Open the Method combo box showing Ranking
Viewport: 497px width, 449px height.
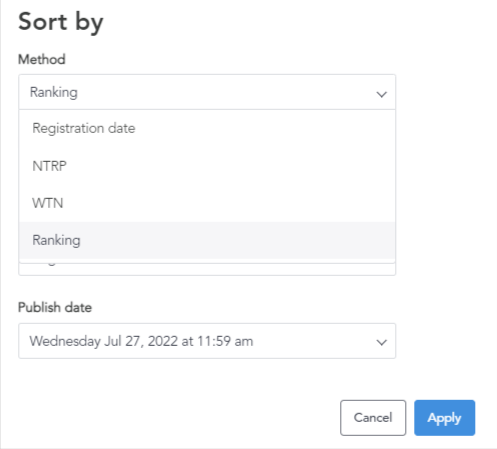[x=207, y=92]
